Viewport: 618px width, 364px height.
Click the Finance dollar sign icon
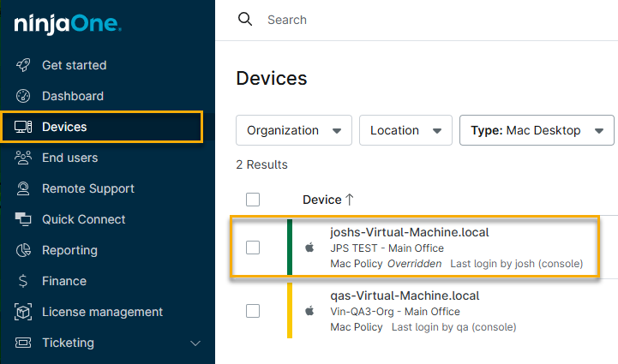24,281
